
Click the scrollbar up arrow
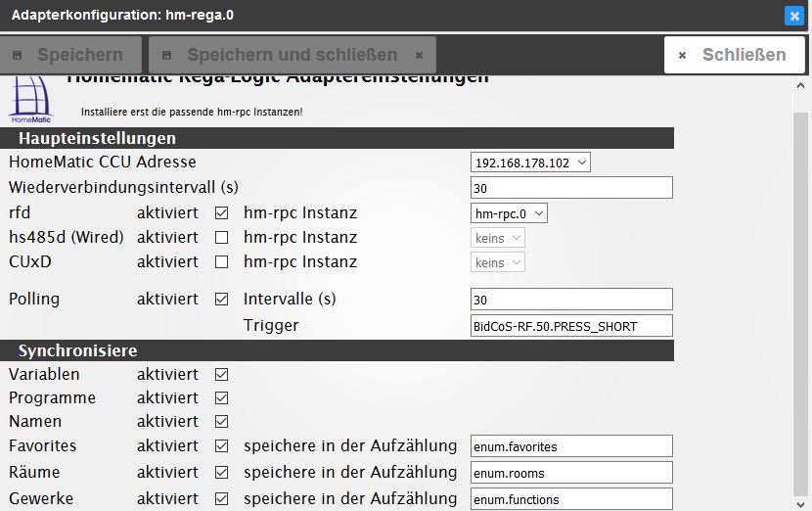click(800, 85)
